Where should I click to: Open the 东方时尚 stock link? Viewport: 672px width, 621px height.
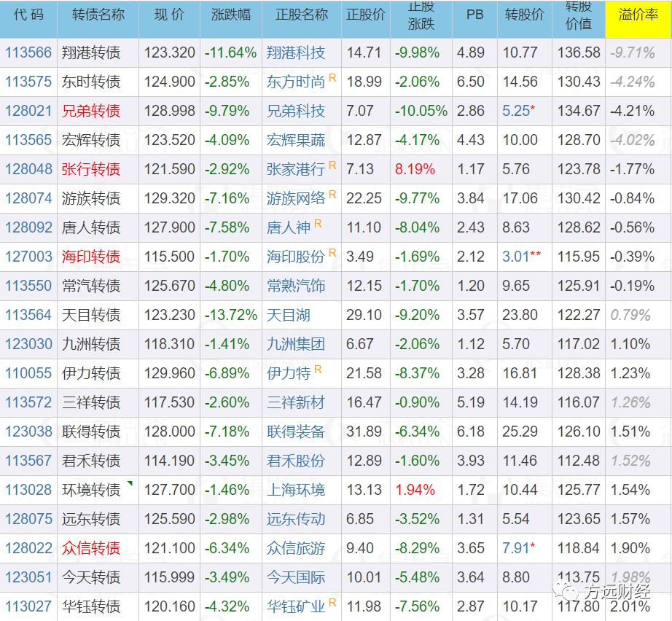[296, 82]
